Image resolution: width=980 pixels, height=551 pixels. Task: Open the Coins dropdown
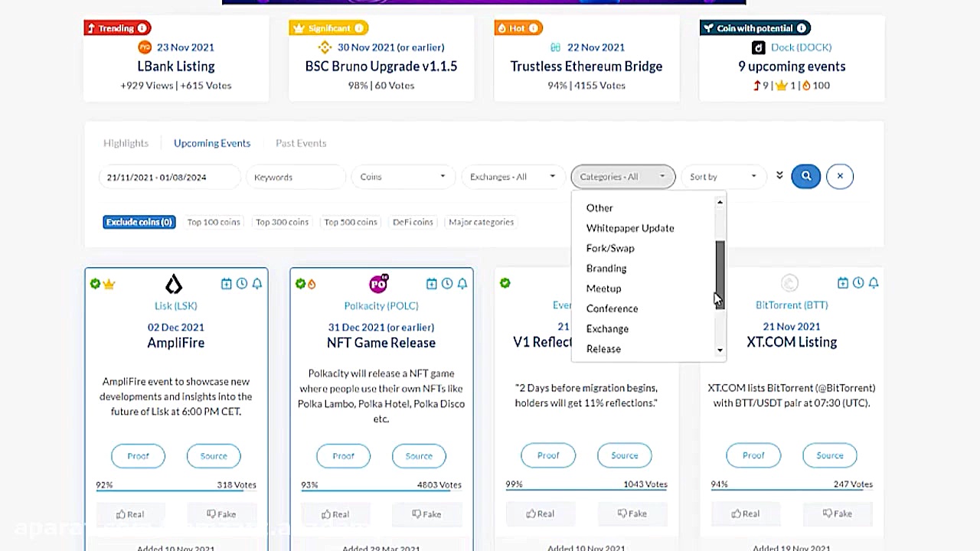coord(403,177)
